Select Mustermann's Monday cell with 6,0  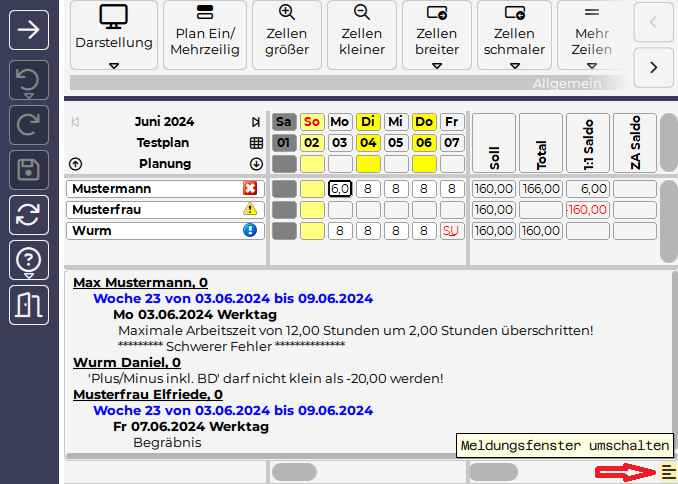point(340,188)
